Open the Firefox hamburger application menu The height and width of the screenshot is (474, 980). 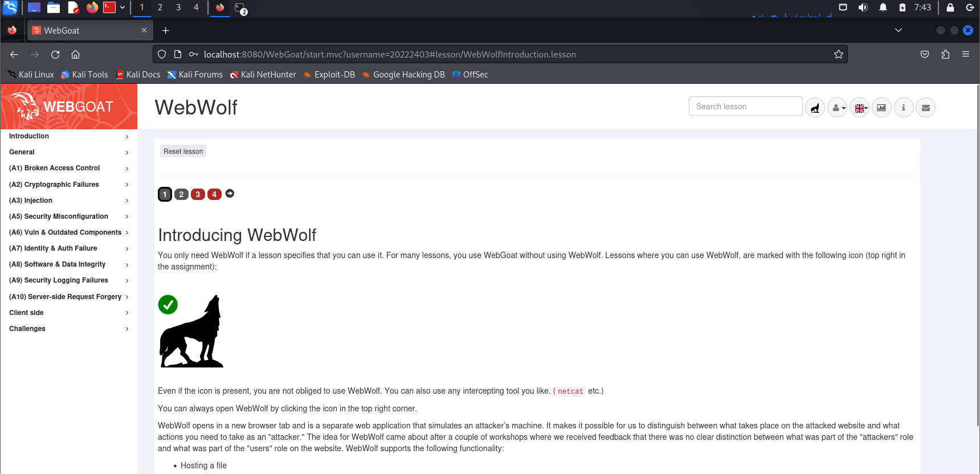pos(966,55)
